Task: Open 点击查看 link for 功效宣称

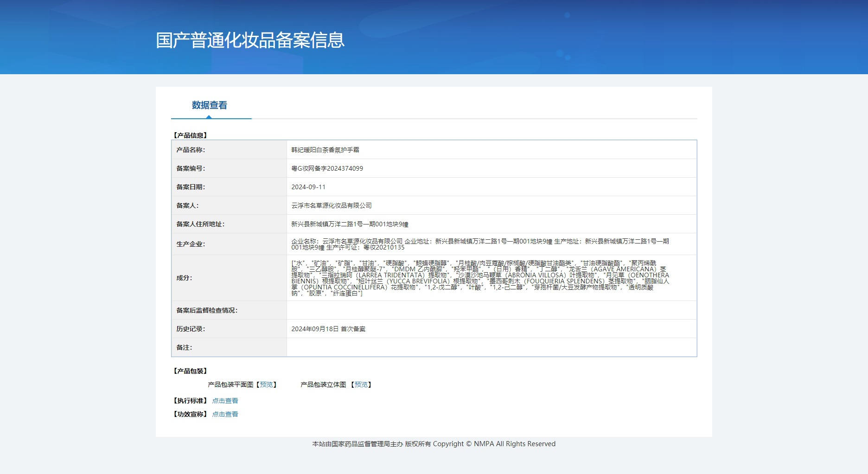Action: click(225, 414)
